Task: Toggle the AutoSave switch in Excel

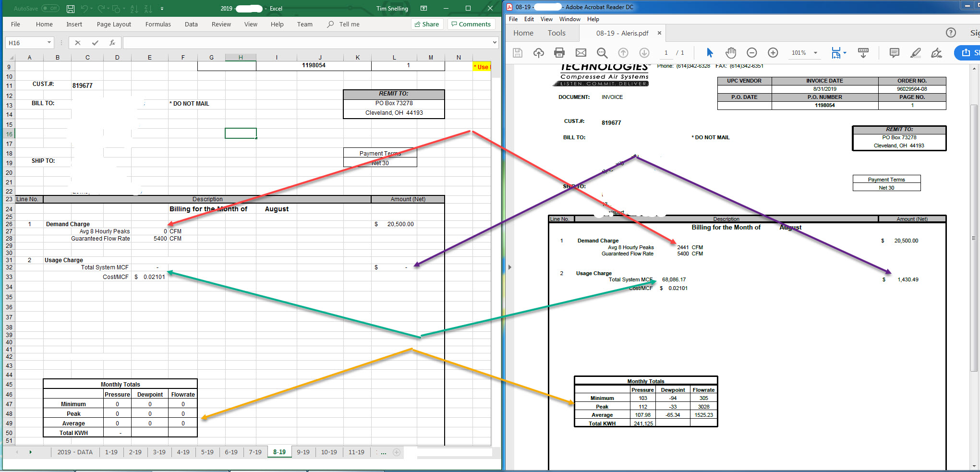Action: (50, 9)
